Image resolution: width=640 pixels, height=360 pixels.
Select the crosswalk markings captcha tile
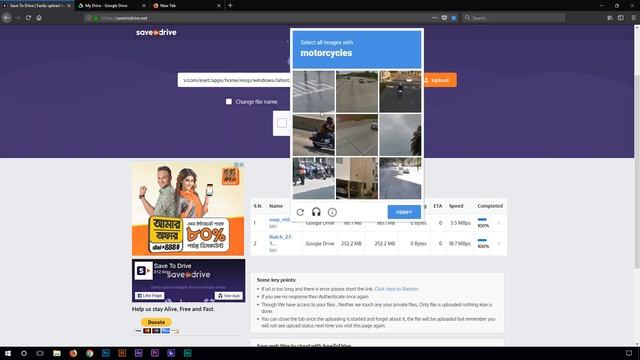tap(313, 91)
